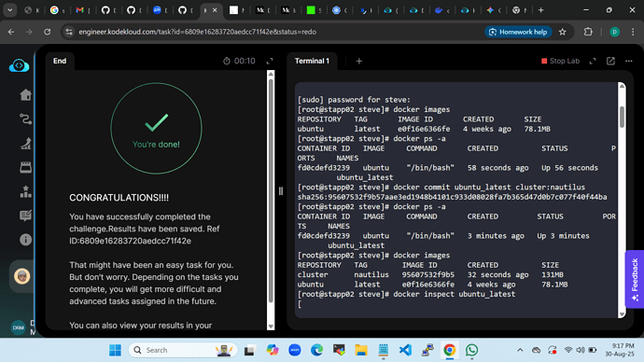
Task: Open the Home icon in left sidebar
Action: tap(25, 95)
